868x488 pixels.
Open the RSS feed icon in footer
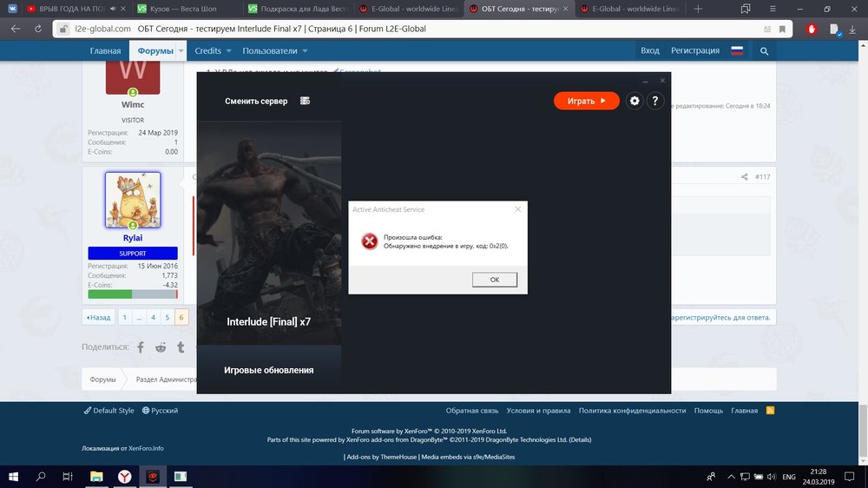coord(769,410)
